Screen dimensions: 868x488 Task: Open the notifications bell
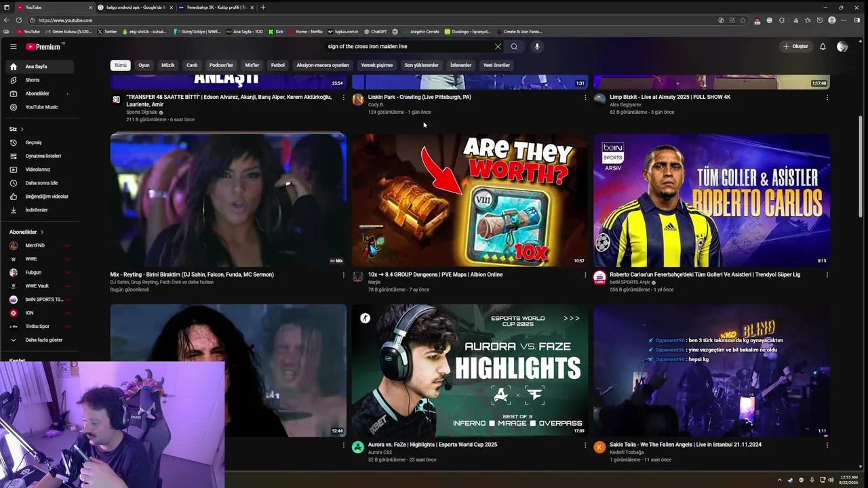coord(823,47)
